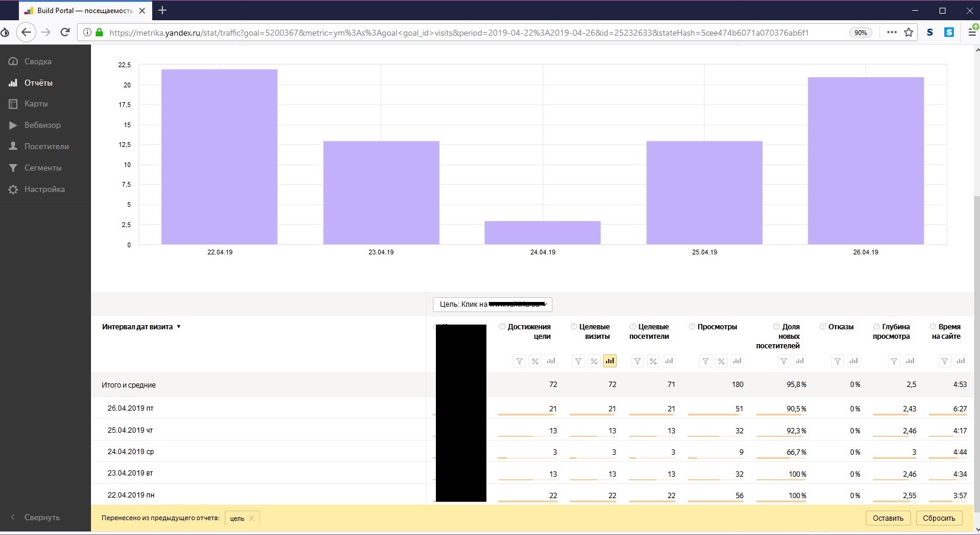The image size is (980, 535).
Task: Click chart icon under Просмотры
Action: [737, 361]
